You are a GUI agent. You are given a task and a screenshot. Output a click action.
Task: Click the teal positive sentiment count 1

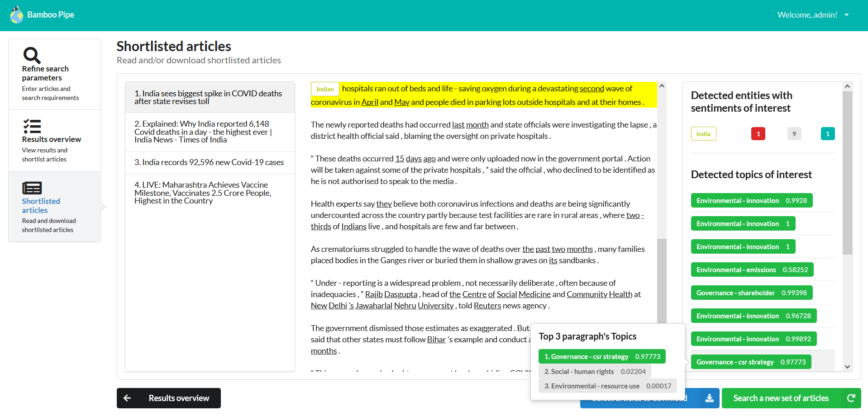pos(828,134)
